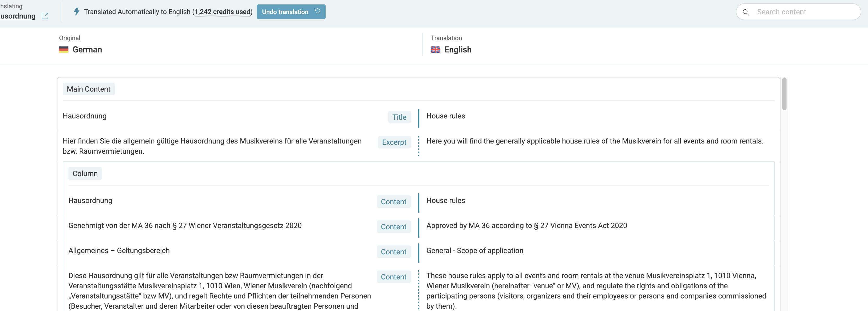
Task: Click the Content tag beside column 'Hausordnung'
Action: tap(394, 202)
